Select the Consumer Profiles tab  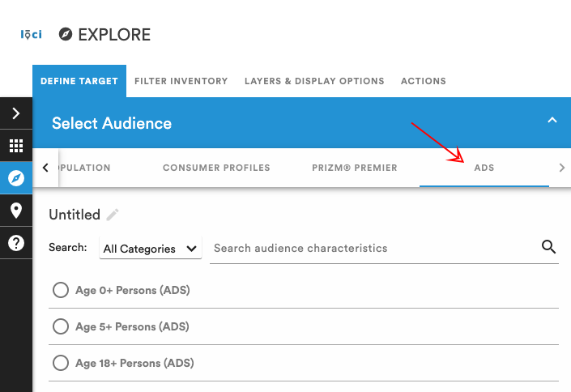pos(216,168)
